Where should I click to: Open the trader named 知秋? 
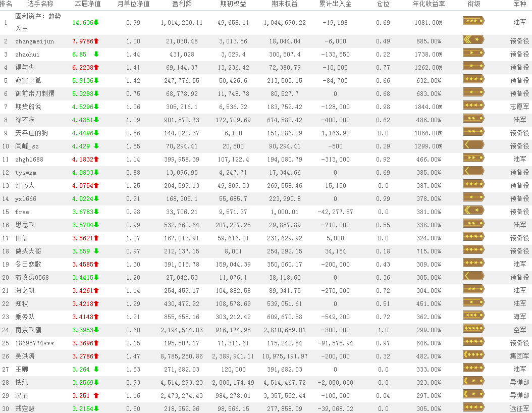point(21,304)
